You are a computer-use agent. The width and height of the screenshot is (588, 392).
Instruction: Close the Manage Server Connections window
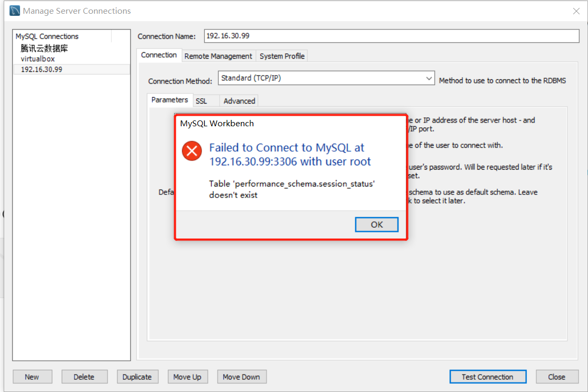[576, 11]
